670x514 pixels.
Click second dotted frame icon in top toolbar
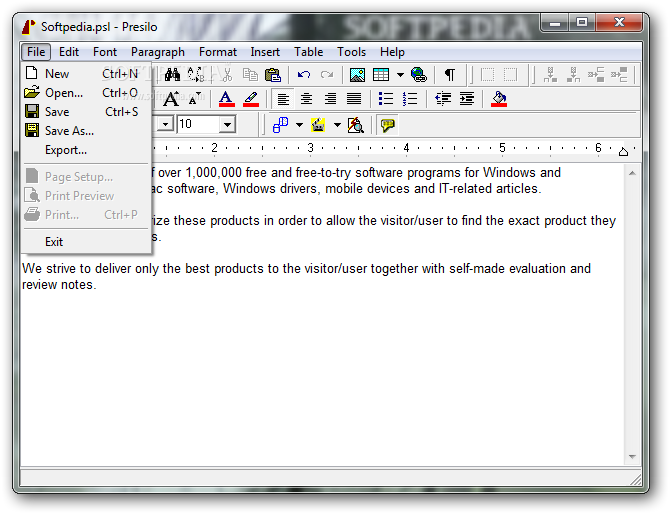[x=510, y=75]
